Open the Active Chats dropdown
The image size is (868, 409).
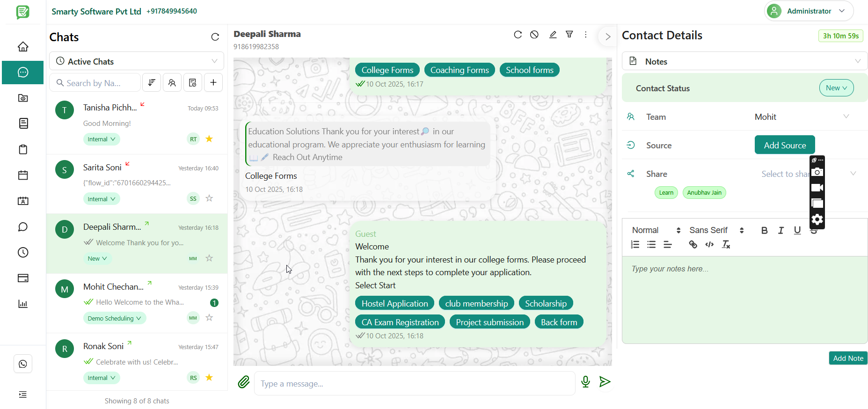click(x=137, y=61)
